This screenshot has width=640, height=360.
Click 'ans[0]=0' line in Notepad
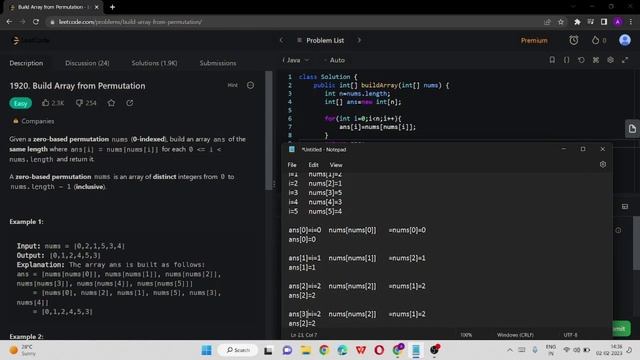point(302,240)
